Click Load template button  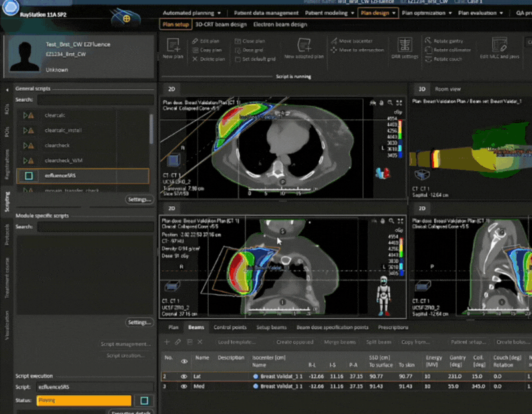click(237, 342)
